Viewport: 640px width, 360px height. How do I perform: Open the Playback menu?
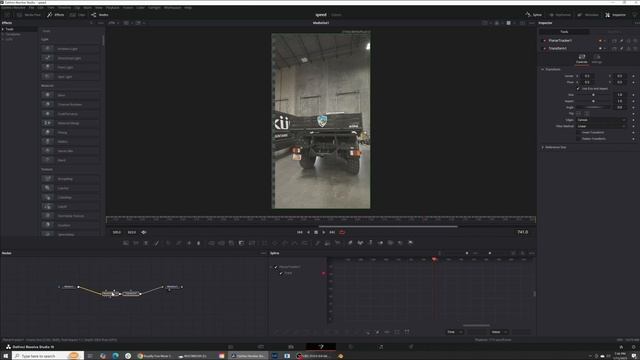(x=113, y=7)
